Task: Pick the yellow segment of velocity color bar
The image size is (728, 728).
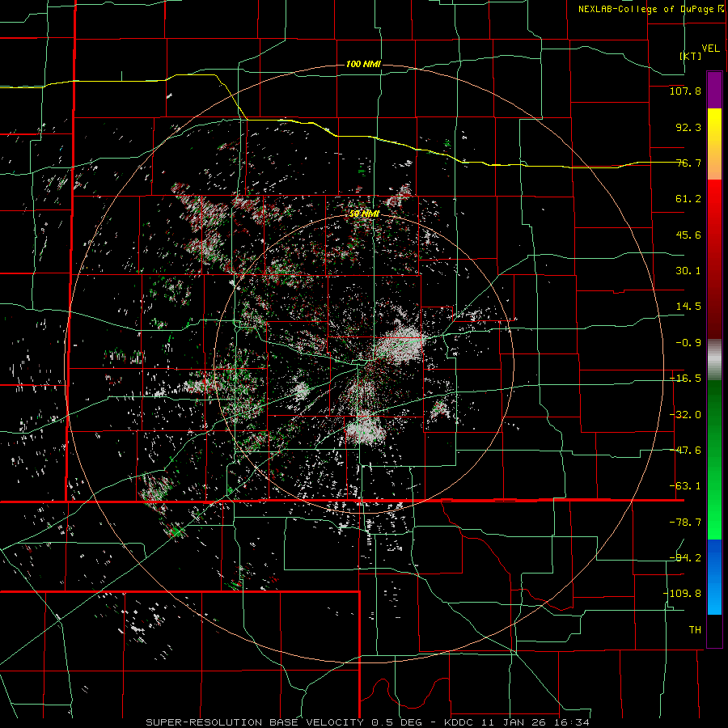Action: [714, 125]
